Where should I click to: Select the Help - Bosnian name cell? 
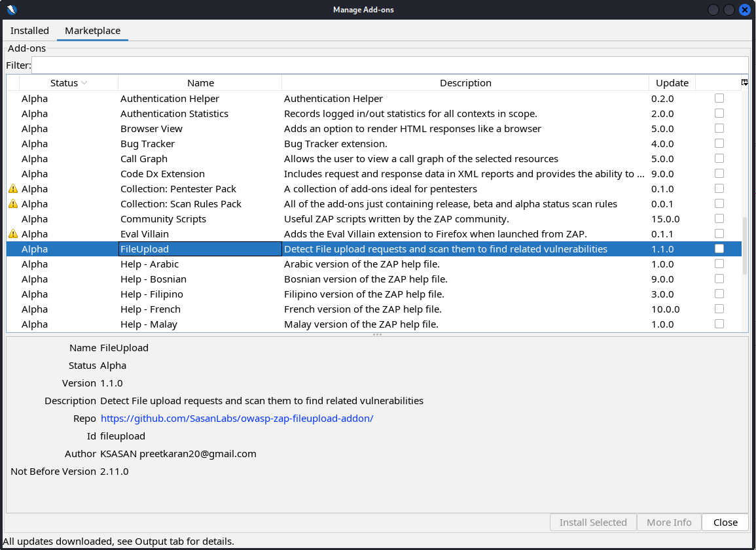point(200,279)
